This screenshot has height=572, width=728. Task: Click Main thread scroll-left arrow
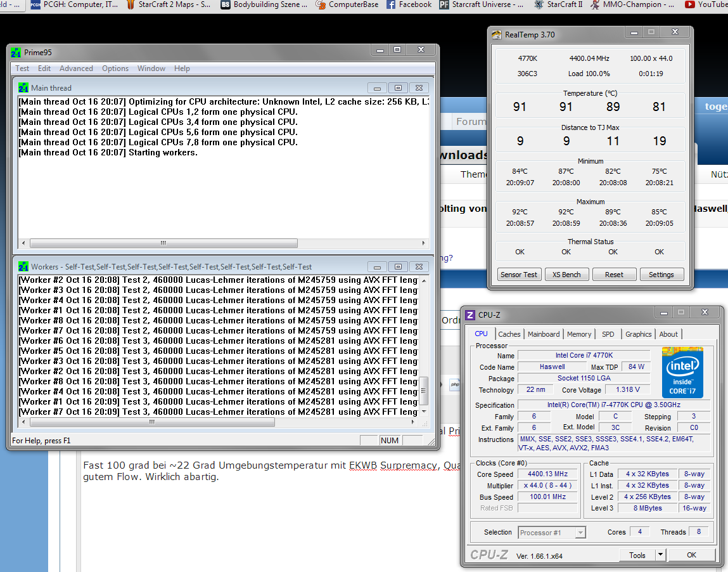tap(23, 243)
